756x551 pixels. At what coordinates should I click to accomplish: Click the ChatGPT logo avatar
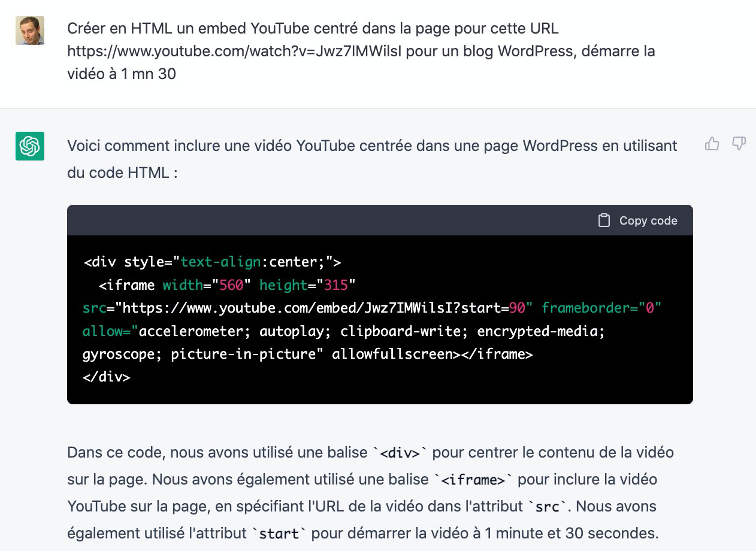click(x=30, y=146)
